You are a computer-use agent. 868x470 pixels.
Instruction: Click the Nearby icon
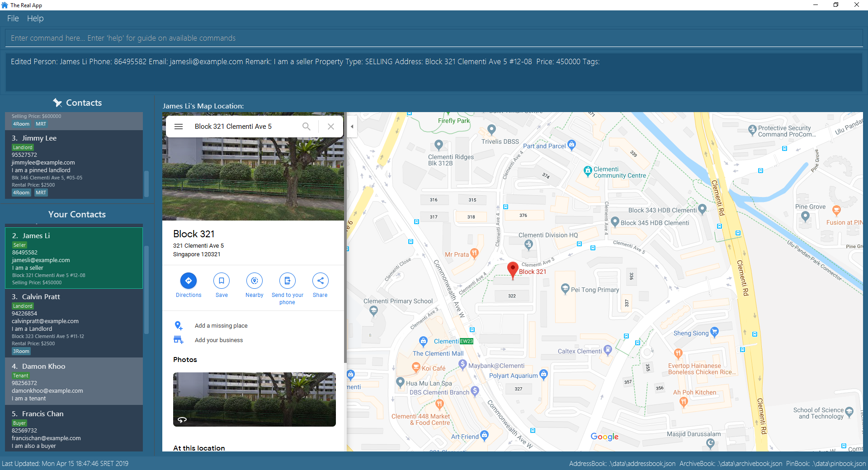255,281
